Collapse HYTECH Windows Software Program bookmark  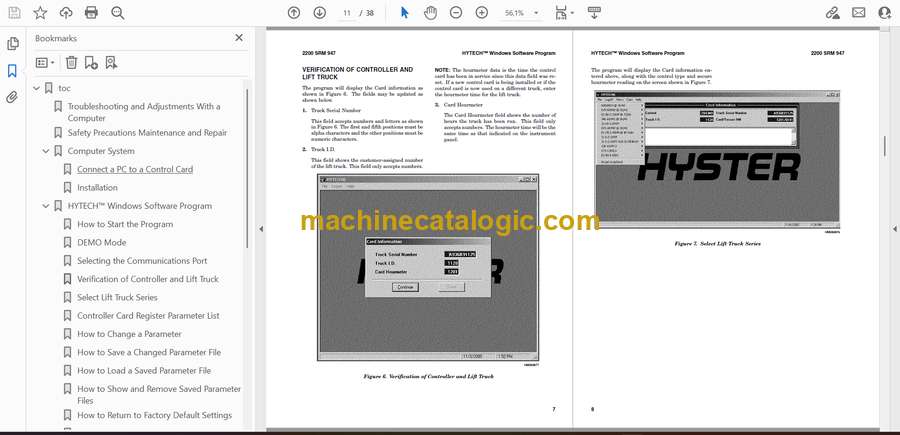click(46, 206)
